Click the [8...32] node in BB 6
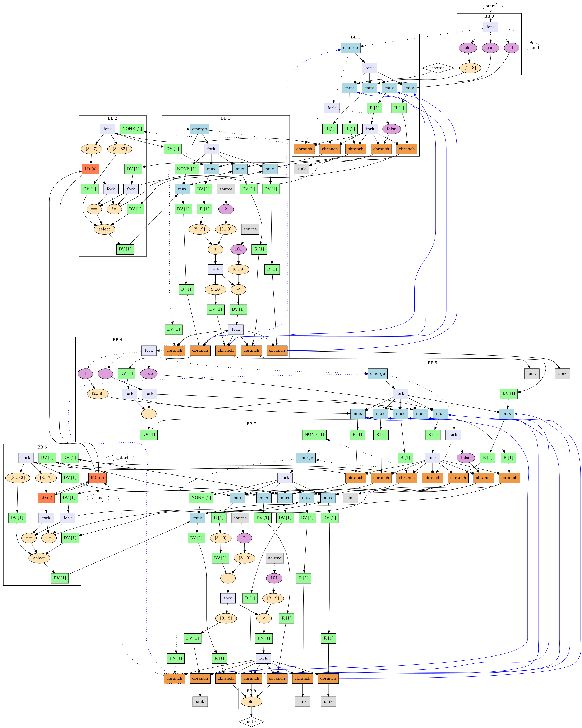 click(x=18, y=478)
